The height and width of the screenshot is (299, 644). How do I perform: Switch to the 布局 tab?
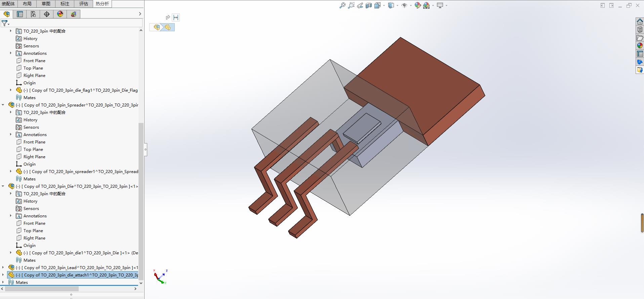point(27,4)
